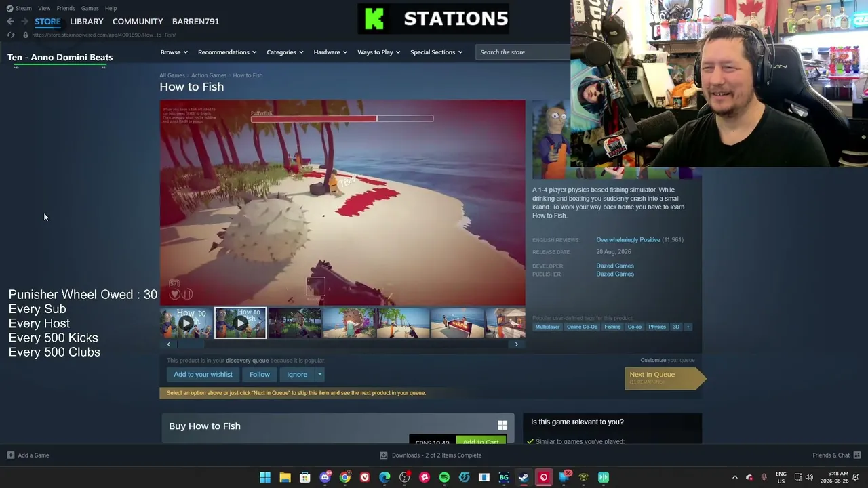Open the Friends & Chat icon

[x=856, y=455]
